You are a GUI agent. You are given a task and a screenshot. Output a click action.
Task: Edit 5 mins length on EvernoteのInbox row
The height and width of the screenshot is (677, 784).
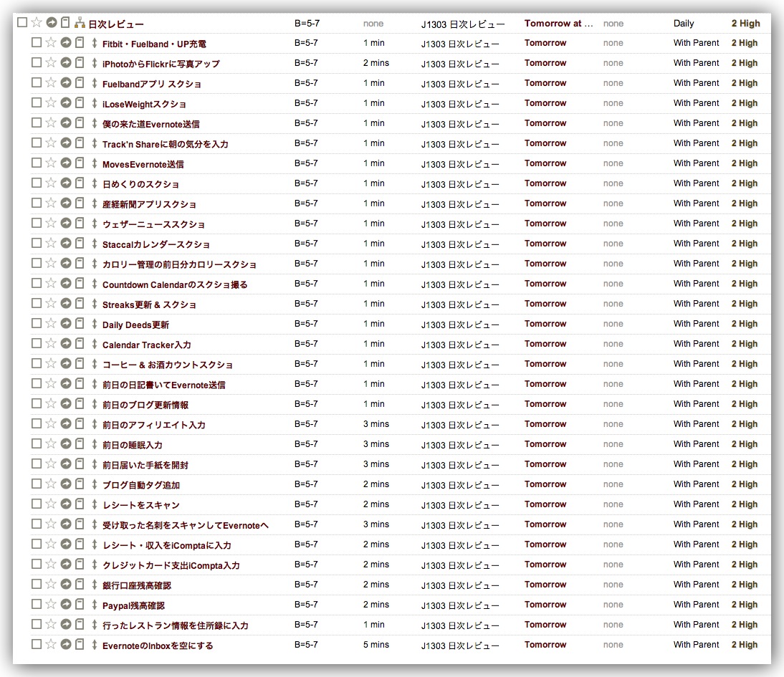tap(376, 645)
